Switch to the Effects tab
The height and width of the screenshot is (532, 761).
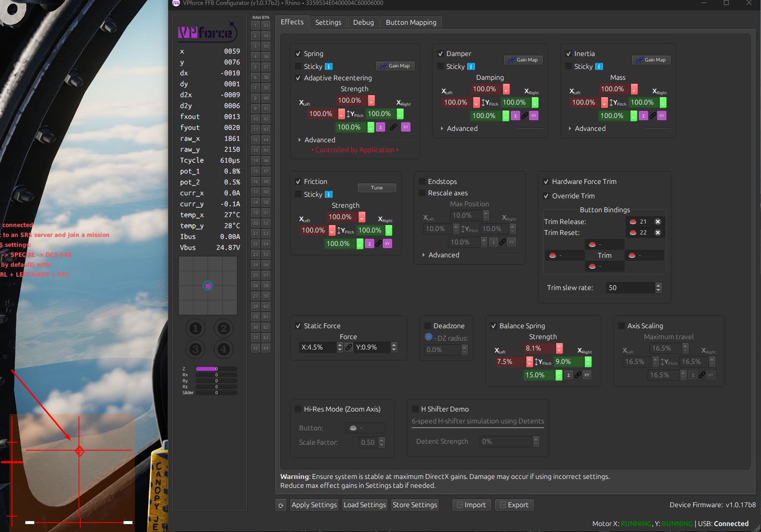click(x=292, y=22)
